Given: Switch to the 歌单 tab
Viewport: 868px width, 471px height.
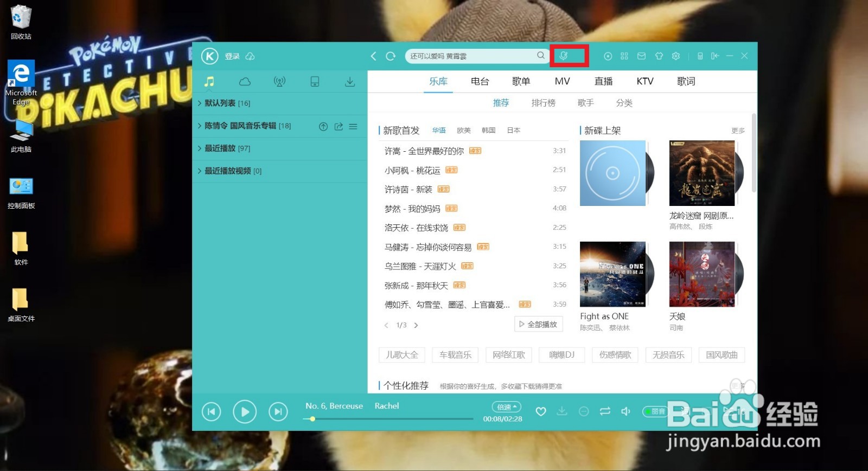Looking at the screenshot, I should tap(521, 81).
